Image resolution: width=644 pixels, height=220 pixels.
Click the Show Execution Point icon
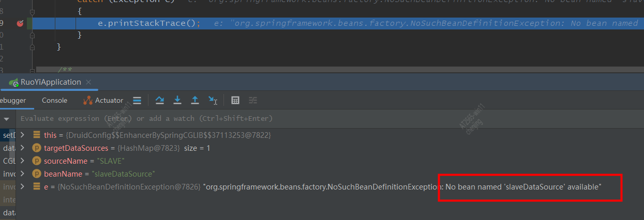pyautogui.click(x=137, y=100)
